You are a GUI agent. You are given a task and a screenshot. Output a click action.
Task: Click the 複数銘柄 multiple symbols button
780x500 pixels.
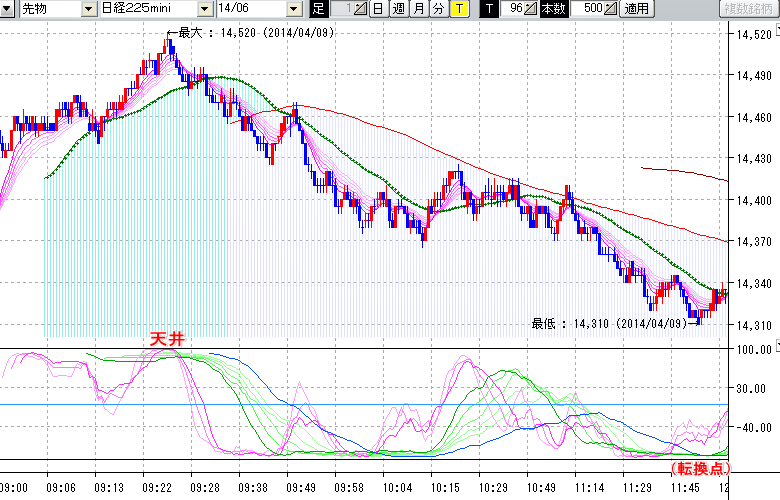click(747, 9)
